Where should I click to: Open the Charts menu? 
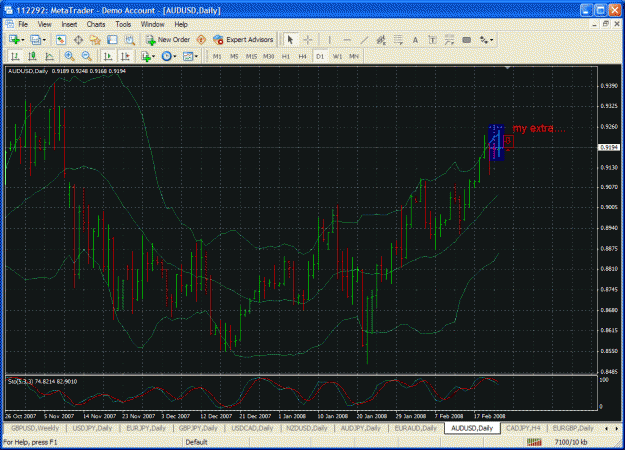coord(96,24)
